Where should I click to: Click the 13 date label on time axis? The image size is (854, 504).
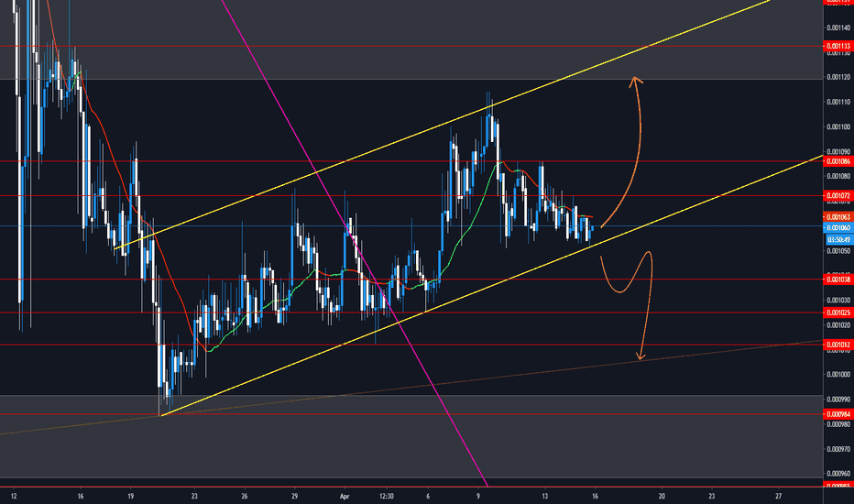click(544, 497)
